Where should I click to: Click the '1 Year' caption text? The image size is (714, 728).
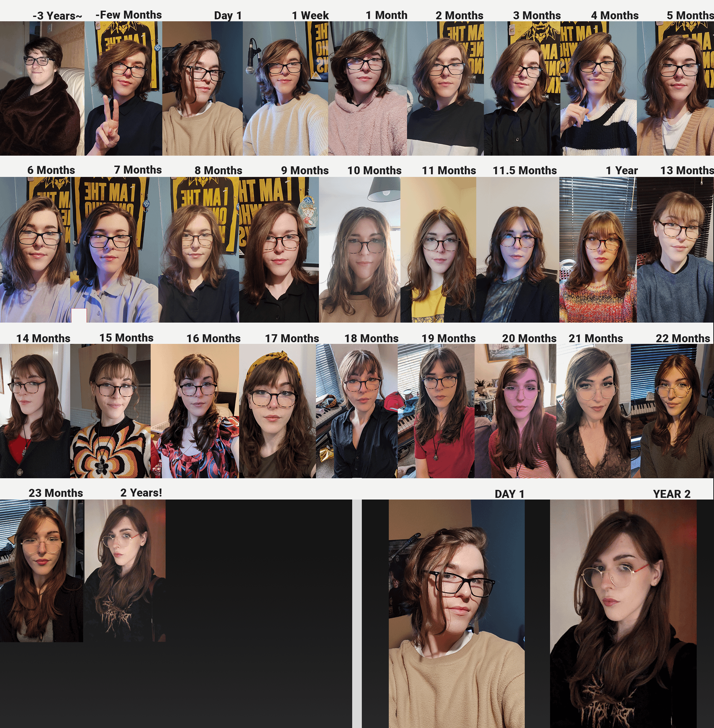tap(622, 170)
